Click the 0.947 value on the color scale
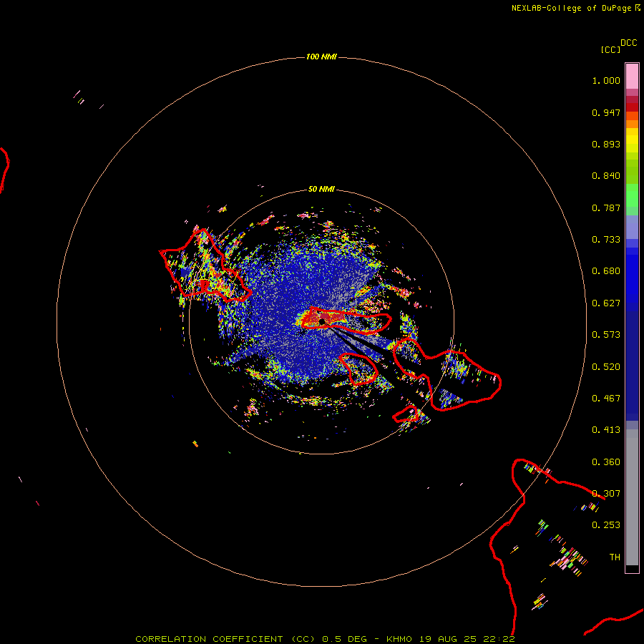Viewport: 644px width, 644px height. 606,112
